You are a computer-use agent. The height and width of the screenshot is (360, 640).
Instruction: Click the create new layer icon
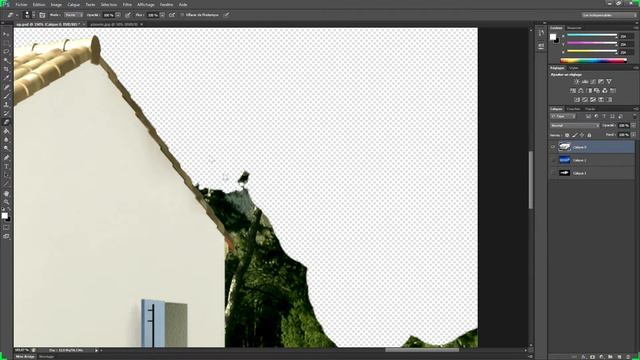620,357
